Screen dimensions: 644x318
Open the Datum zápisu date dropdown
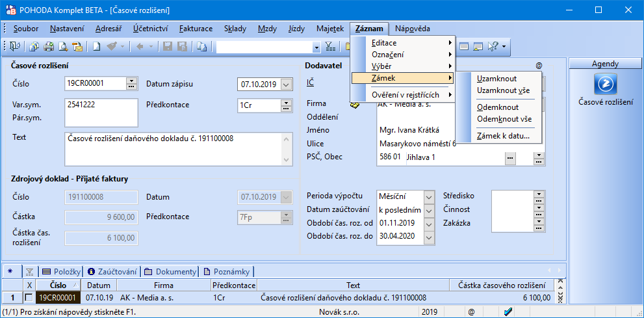tap(286, 85)
